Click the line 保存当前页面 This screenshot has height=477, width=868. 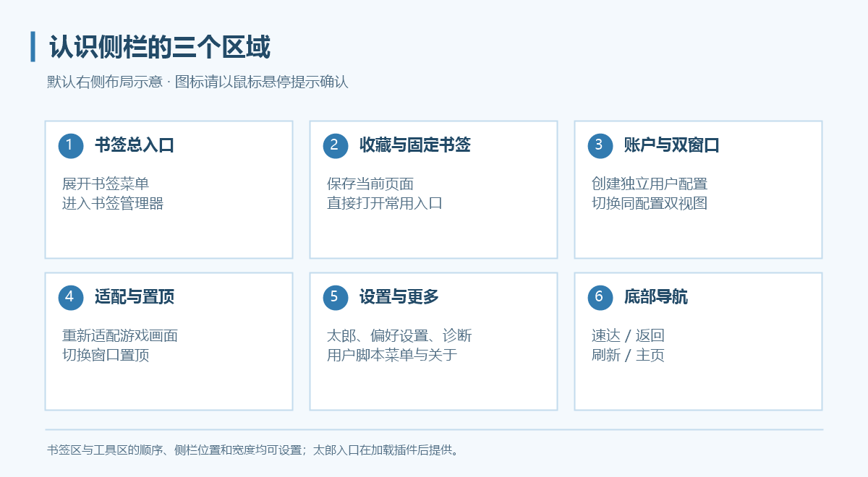pos(370,184)
